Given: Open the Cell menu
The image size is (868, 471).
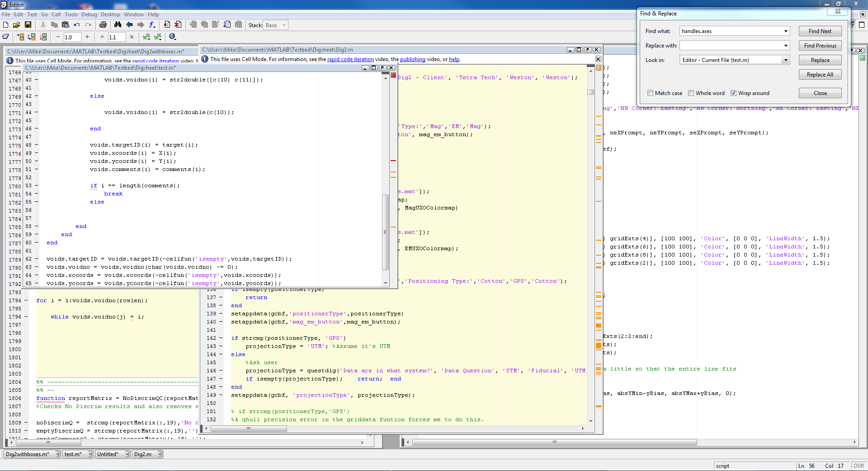Looking at the screenshot, I should 56,14.
